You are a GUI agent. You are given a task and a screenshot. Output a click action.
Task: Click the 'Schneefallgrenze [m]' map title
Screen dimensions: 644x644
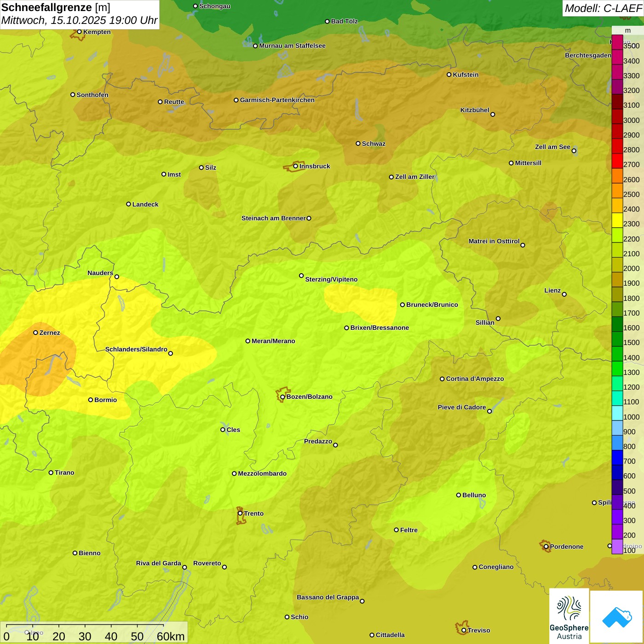56,7
